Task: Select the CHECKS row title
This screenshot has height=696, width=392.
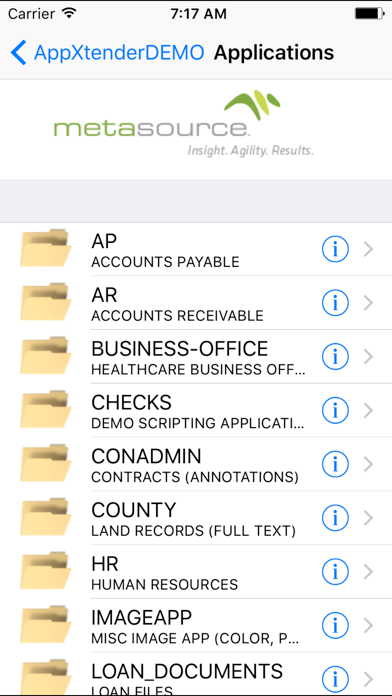Action: [x=131, y=403]
